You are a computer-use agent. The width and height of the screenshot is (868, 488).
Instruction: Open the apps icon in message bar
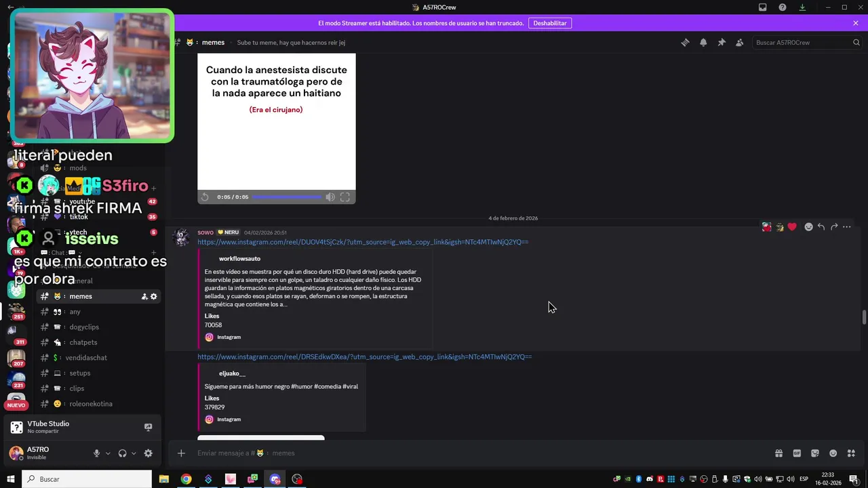pos(852,453)
